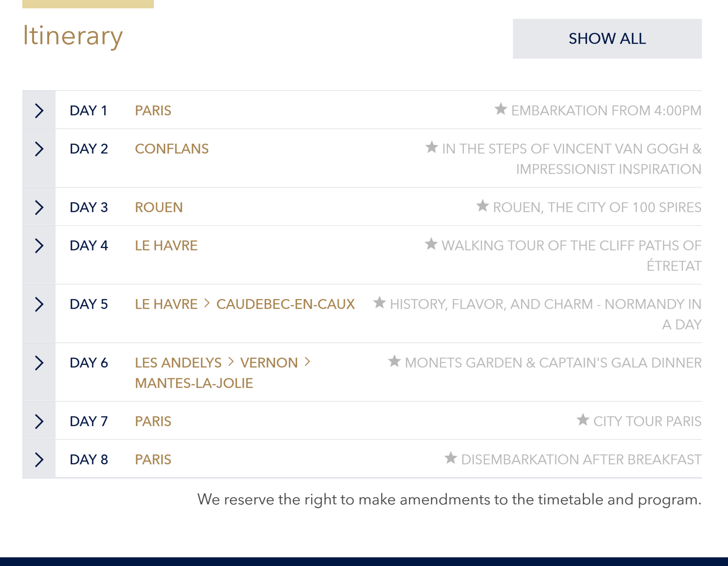Click the Vernon stop on Day 6

coord(269,363)
